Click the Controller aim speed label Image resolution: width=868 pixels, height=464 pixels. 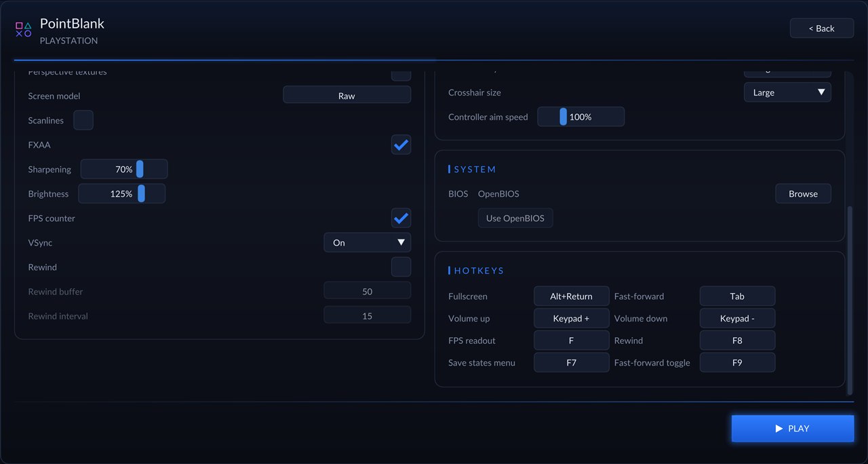[488, 117]
